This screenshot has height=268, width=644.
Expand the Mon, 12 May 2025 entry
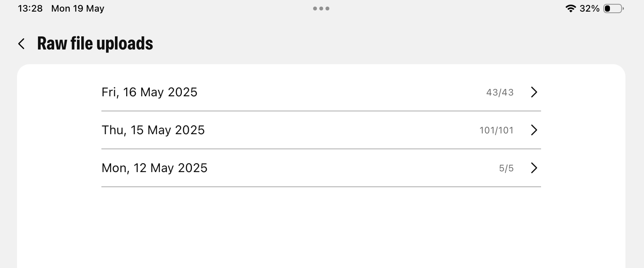[271, 168]
